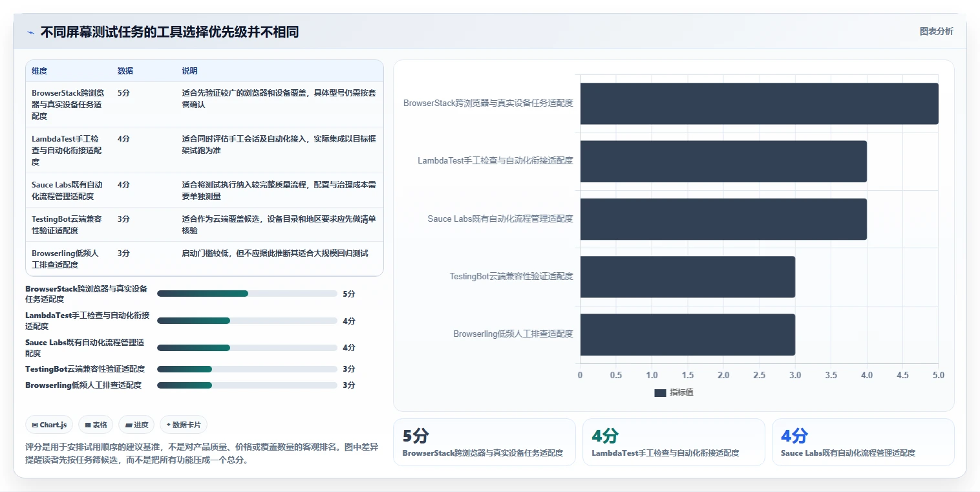Open the 4分 Sauce Labs data card
The image size is (980, 492).
[863, 442]
